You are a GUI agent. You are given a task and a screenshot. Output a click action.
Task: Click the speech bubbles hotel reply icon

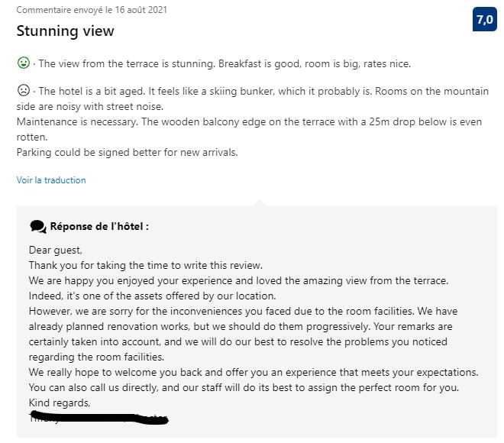click(37, 226)
